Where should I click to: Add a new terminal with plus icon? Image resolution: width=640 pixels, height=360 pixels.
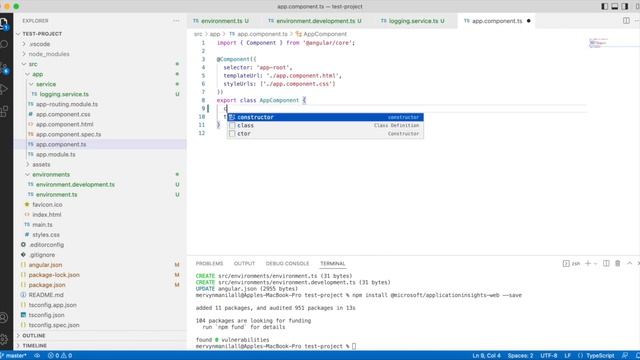(588, 263)
